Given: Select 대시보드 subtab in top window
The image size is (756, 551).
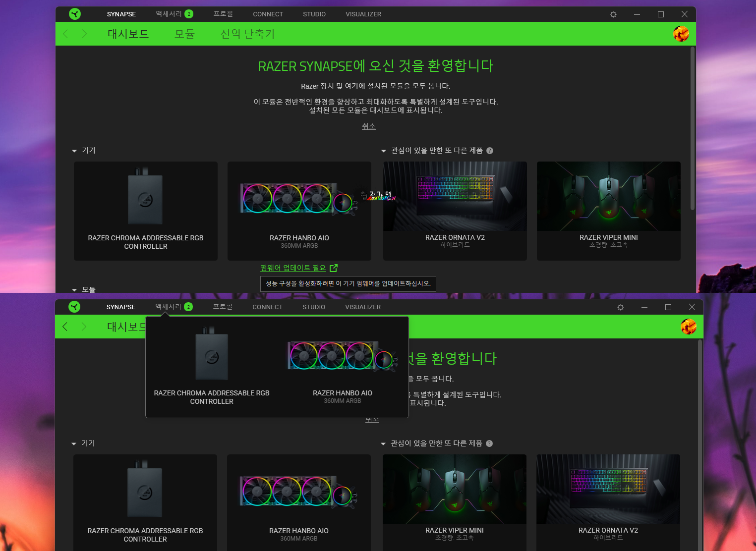Looking at the screenshot, I should pyautogui.click(x=128, y=34).
